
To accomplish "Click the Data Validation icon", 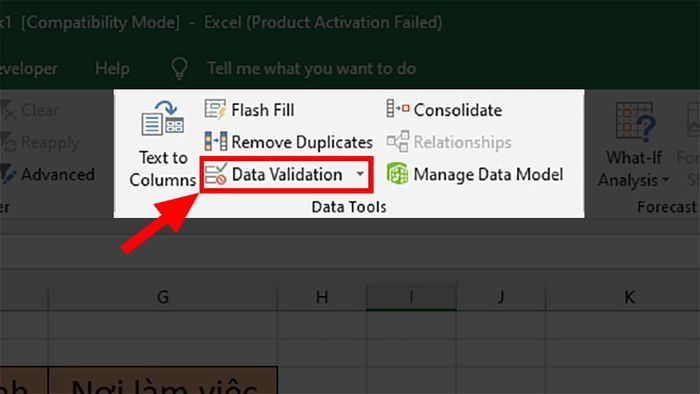I will click(x=216, y=174).
